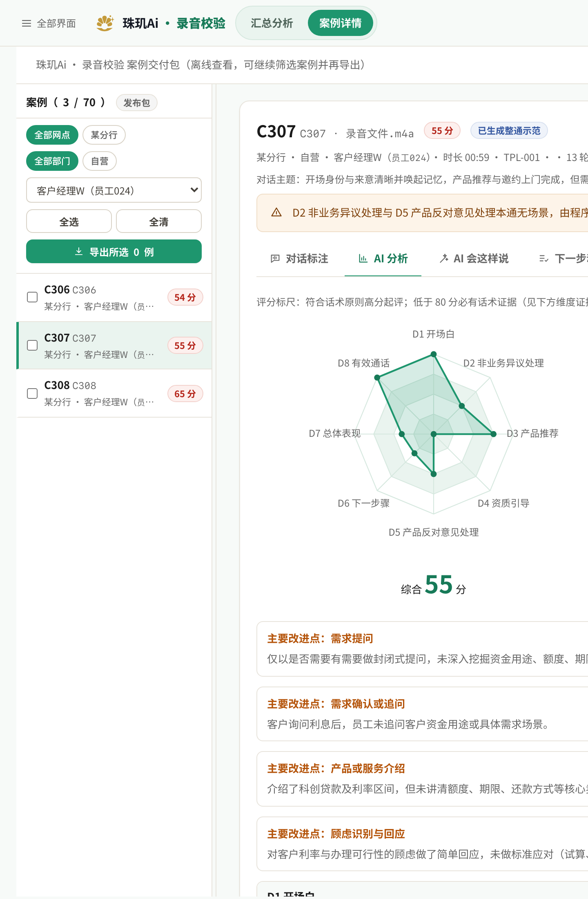
Task: Click the bar chart icon on AI 分析 tab
Action: pyautogui.click(x=363, y=258)
